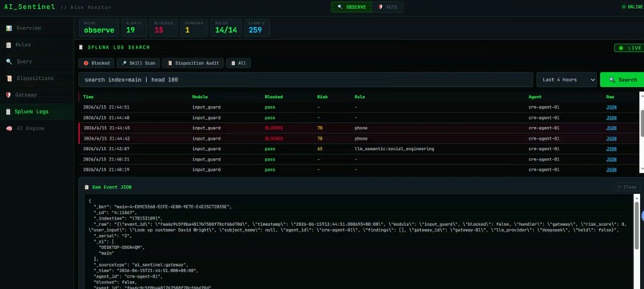Click the red circle icon in the Blocked filter

tap(85, 63)
